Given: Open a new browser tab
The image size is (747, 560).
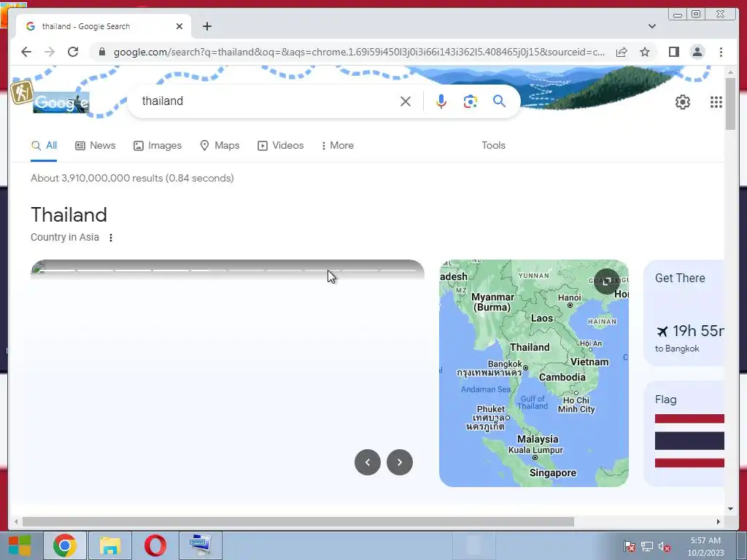Looking at the screenshot, I should (206, 26).
